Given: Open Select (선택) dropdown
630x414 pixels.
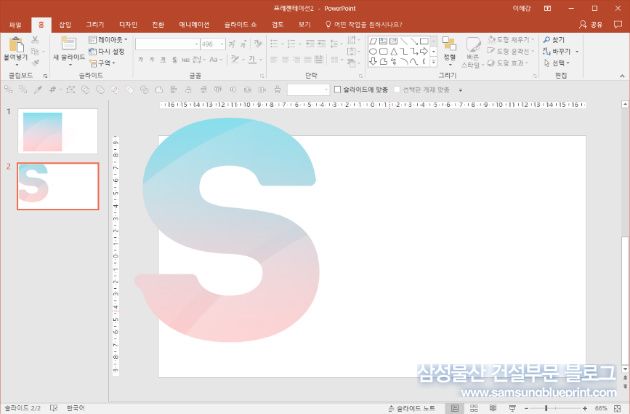Looking at the screenshot, I should point(556,63).
